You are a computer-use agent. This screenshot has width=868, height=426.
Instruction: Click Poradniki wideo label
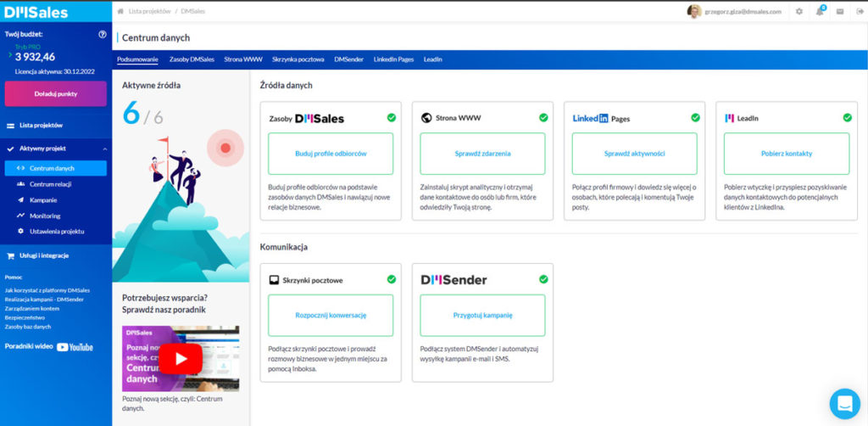(x=29, y=346)
